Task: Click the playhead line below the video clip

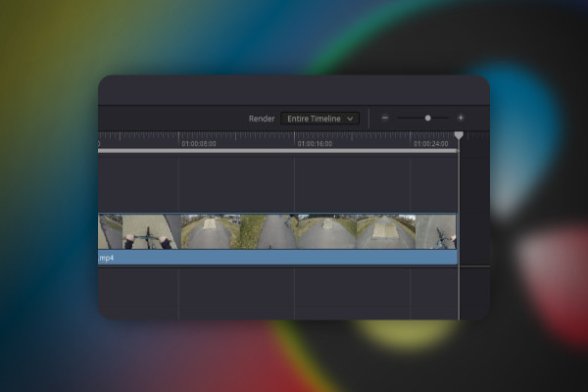Action: [459, 292]
